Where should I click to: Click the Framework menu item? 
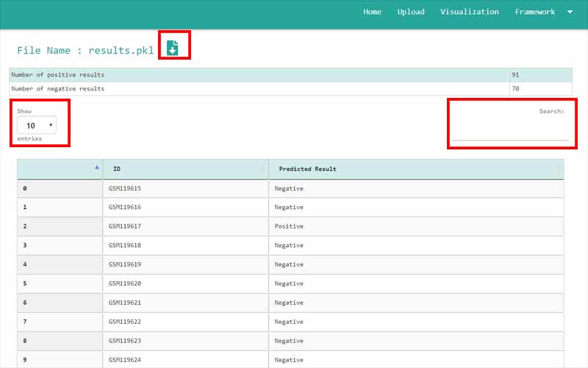pyautogui.click(x=534, y=12)
